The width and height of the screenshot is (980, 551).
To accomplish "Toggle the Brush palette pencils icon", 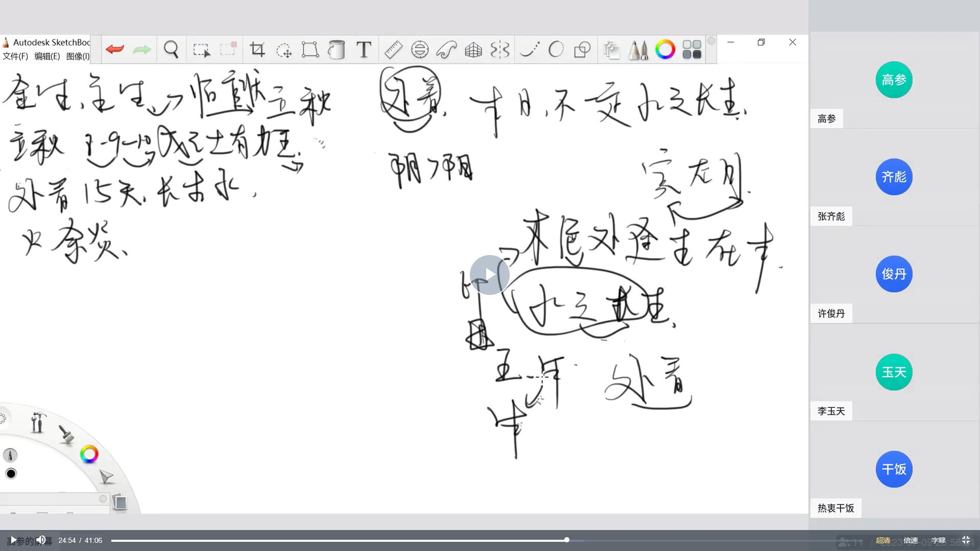I will [638, 50].
